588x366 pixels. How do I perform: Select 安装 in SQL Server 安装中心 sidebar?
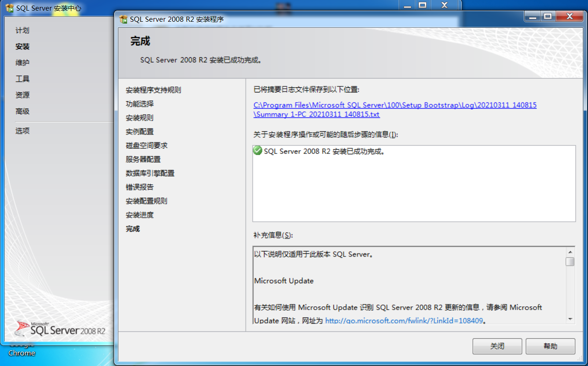[x=22, y=47]
